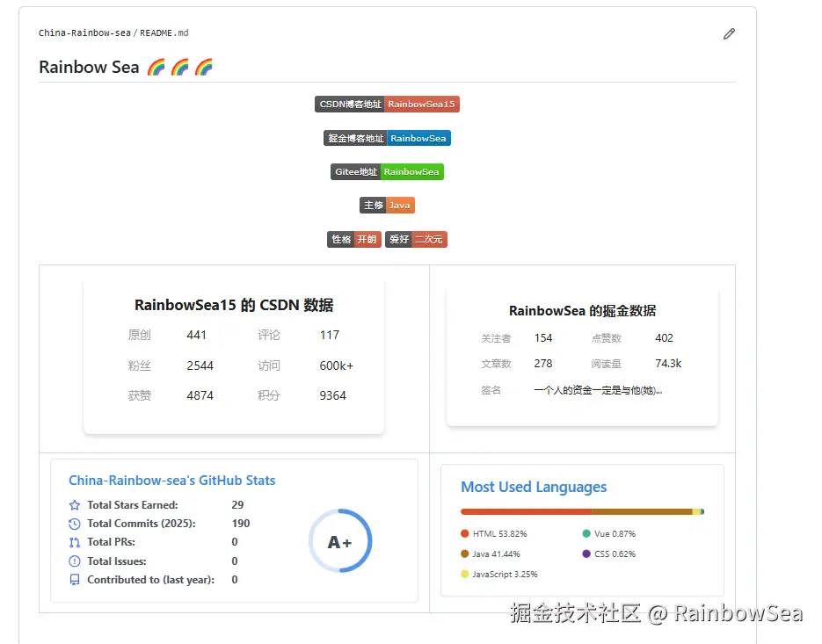This screenshot has height=644, width=822.
Task: Click the HTML 53.82% legend dot
Action: pyautogui.click(x=464, y=534)
